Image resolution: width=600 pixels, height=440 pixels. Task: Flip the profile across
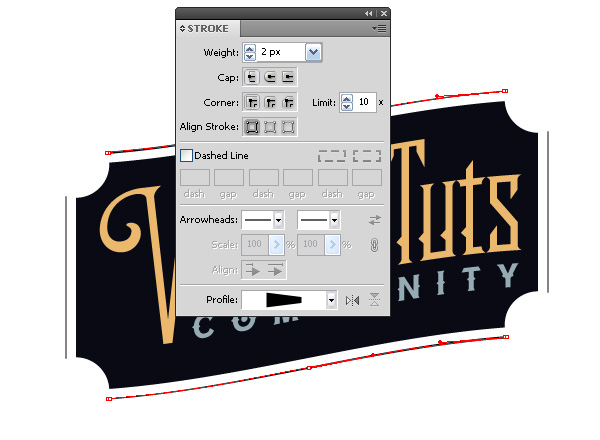[374, 300]
